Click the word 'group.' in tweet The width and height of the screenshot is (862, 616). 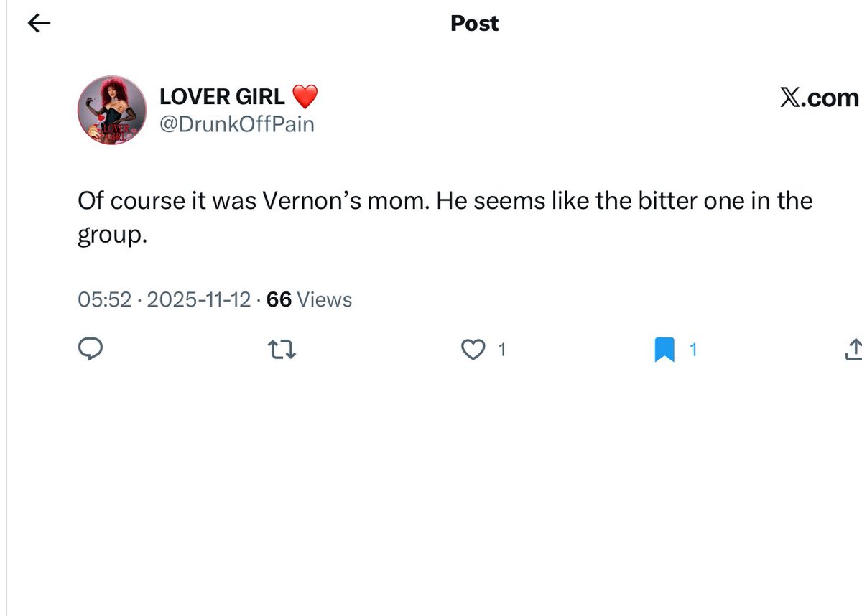click(112, 235)
